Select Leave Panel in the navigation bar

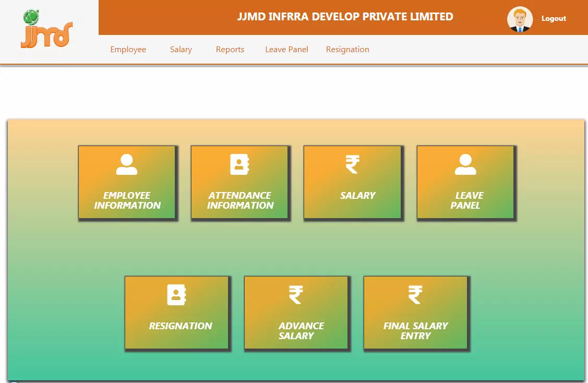click(286, 50)
